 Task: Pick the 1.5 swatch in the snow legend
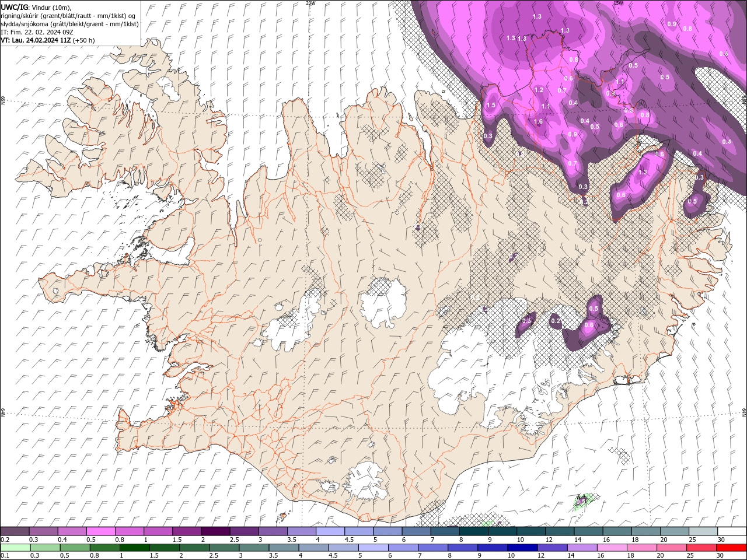point(187,531)
